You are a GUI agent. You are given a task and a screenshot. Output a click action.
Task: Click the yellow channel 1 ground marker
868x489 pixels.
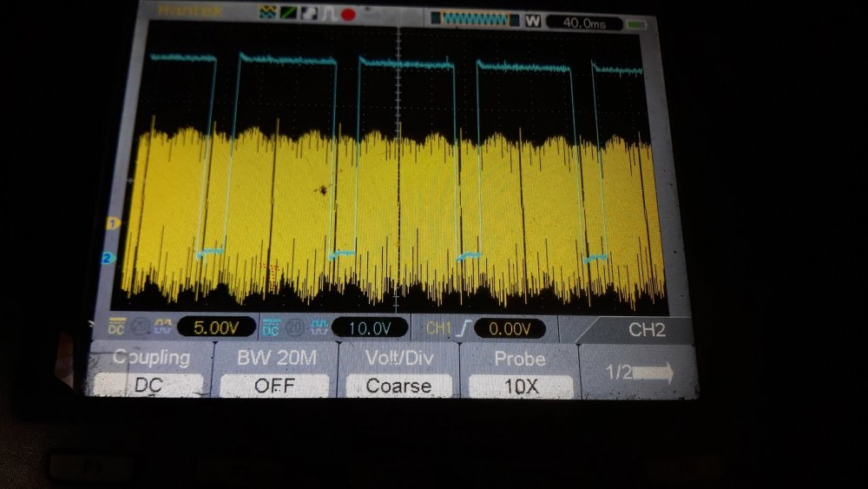tap(112, 223)
